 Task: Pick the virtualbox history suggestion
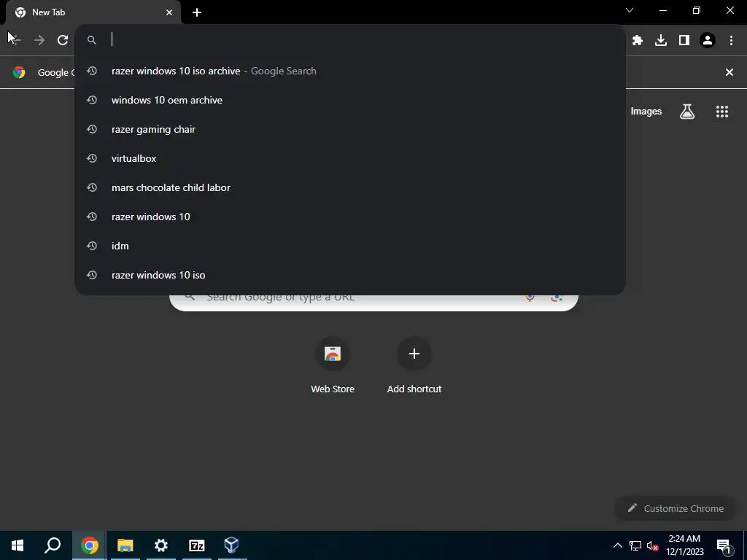349,158
